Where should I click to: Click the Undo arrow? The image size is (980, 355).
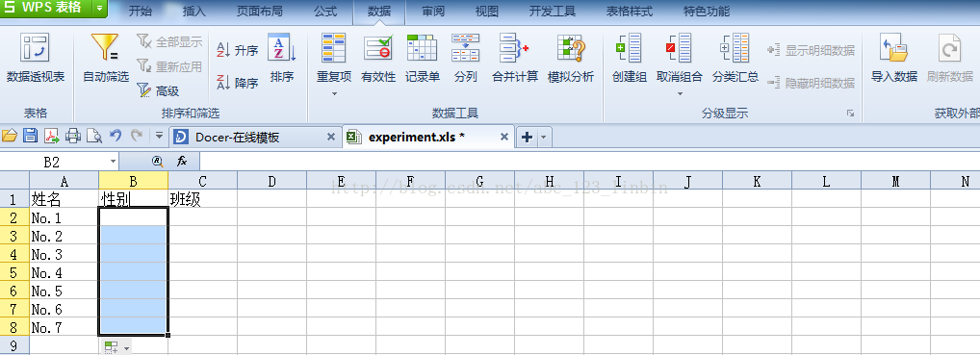tap(116, 135)
